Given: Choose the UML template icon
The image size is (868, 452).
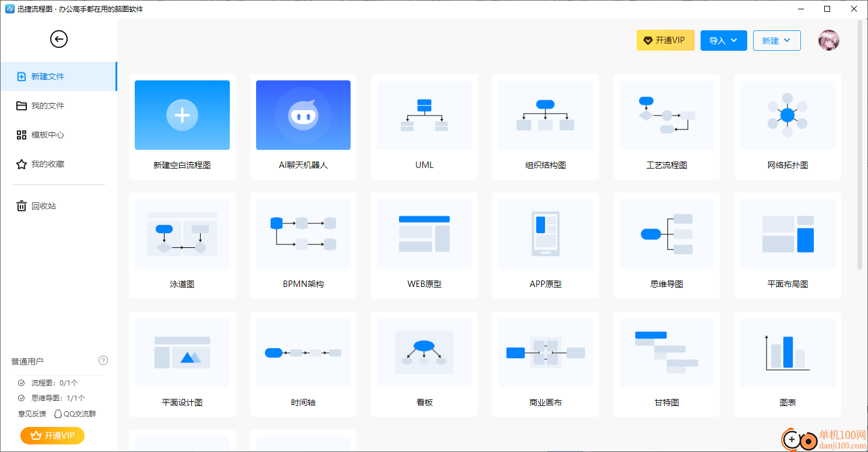Looking at the screenshot, I should tap(424, 115).
